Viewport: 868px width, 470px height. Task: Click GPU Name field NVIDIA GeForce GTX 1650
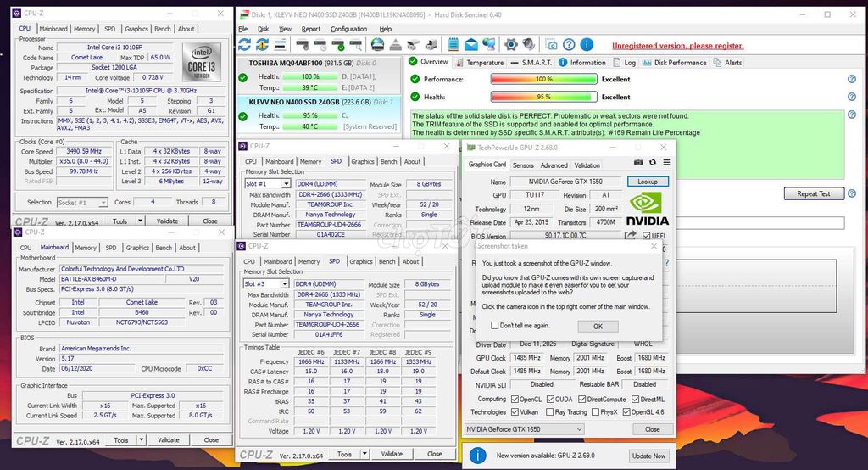(565, 182)
